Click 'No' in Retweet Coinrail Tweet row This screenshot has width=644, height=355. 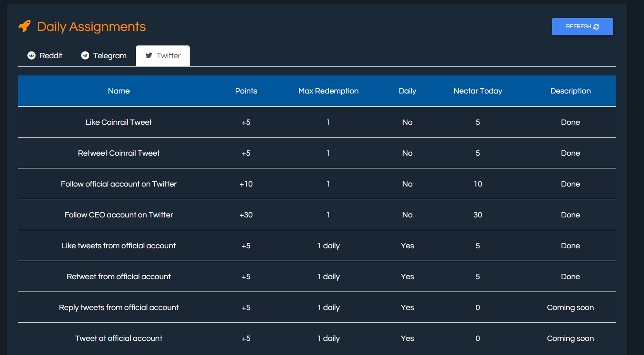pos(407,153)
